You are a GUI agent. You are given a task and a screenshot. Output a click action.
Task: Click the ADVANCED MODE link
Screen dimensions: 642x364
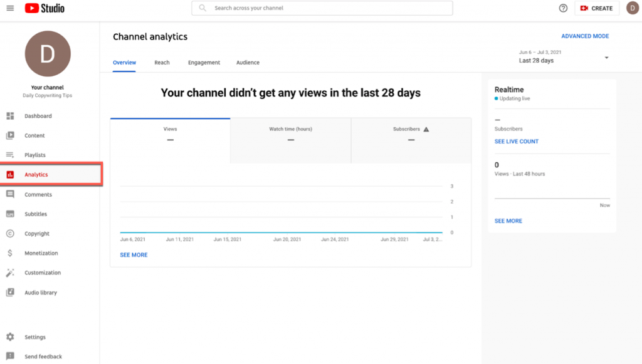click(585, 36)
